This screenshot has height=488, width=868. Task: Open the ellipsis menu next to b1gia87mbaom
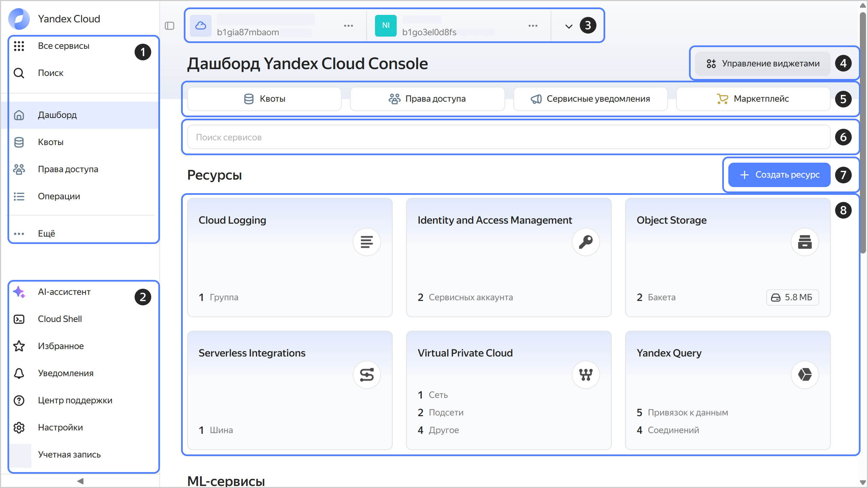point(349,25)
